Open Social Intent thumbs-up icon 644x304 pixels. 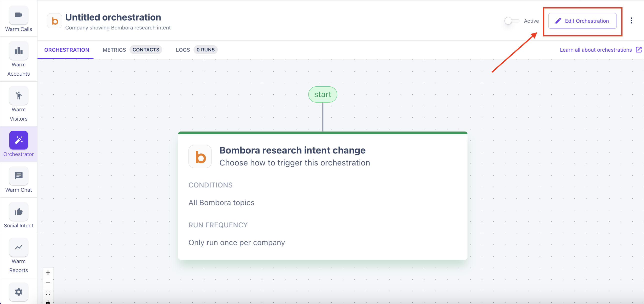click(19, 212)
